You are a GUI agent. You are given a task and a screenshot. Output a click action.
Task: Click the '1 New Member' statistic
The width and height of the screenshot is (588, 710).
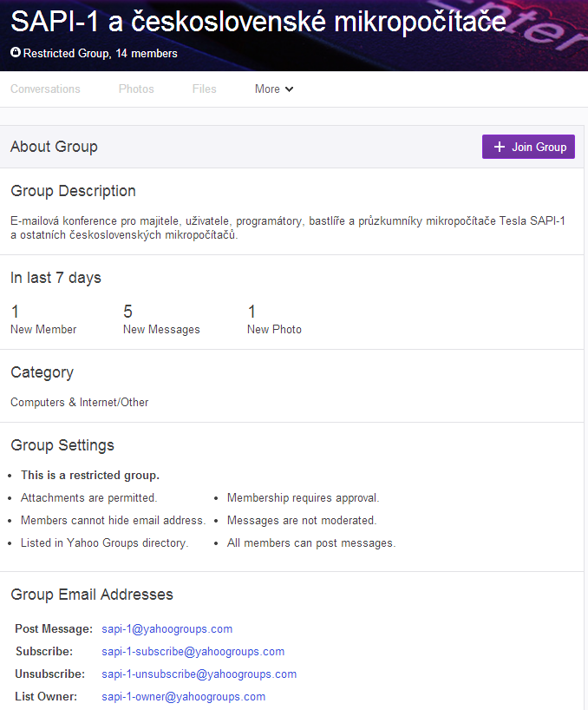click(43, 319)
